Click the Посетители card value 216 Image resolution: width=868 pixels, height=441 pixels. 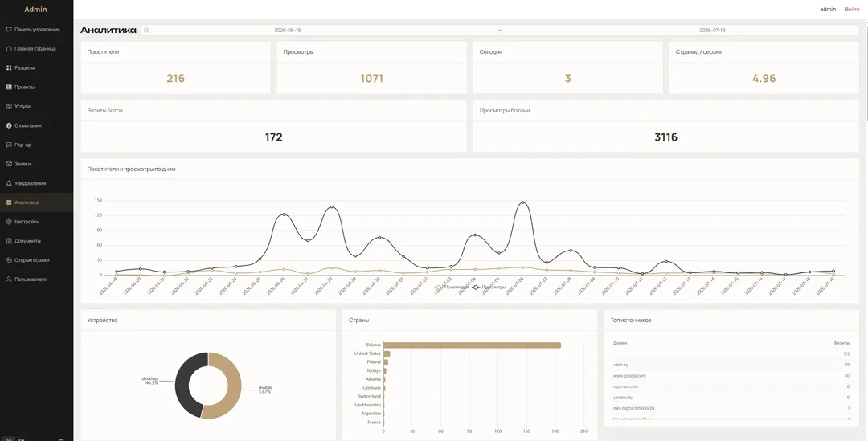click(175, 79)
